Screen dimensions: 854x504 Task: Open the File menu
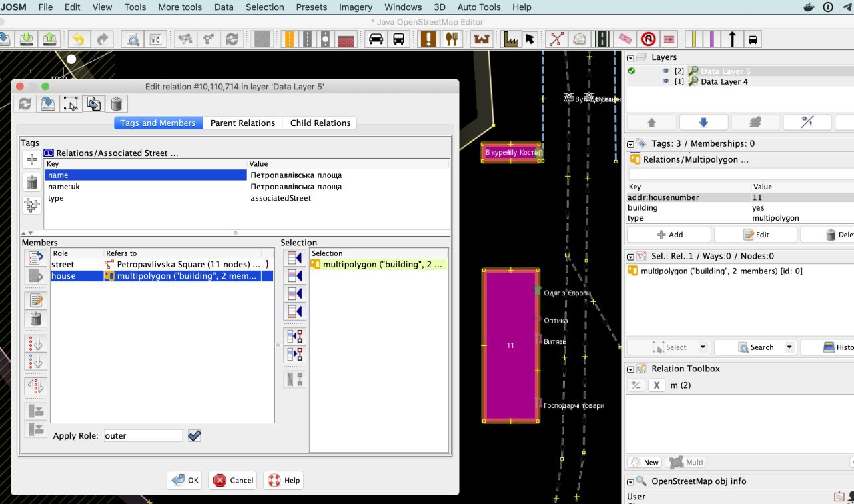click(x=46, y=7)
